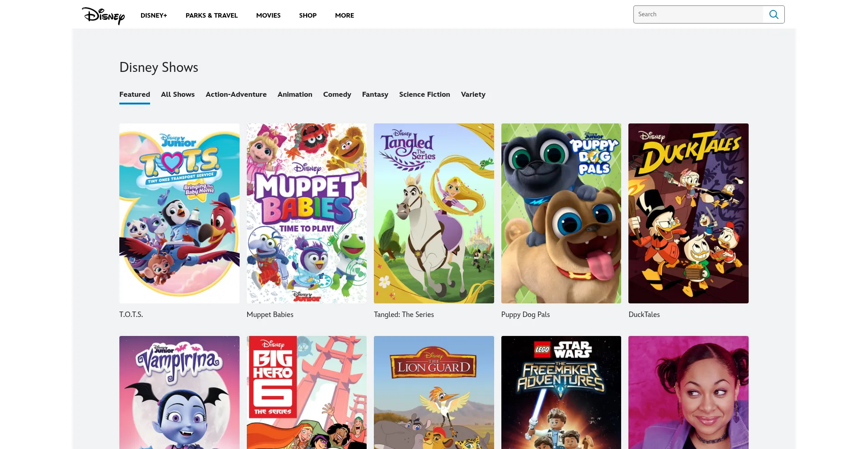
Task: Open the LEGO Star Wars Freemaker Adventures poster
Action: point(561,392)
